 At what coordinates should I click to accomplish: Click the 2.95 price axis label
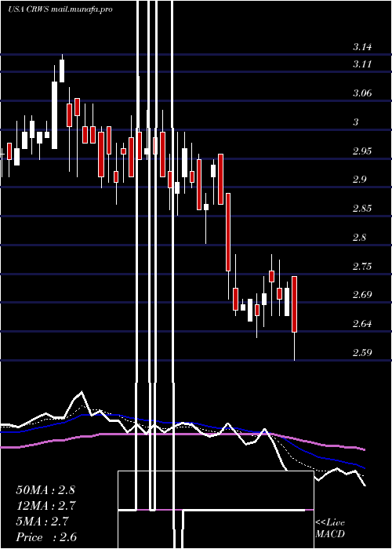pos(362,151)
